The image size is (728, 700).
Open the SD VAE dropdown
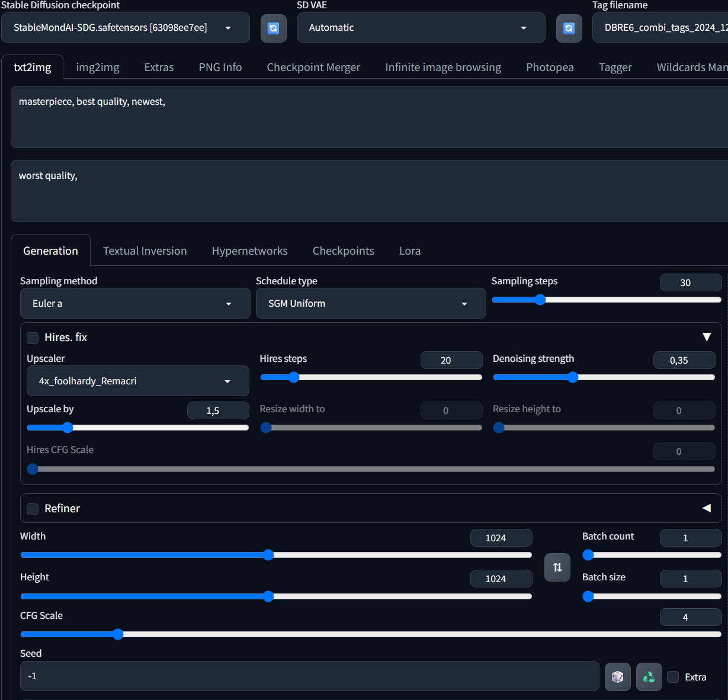[x=421, y=28]
